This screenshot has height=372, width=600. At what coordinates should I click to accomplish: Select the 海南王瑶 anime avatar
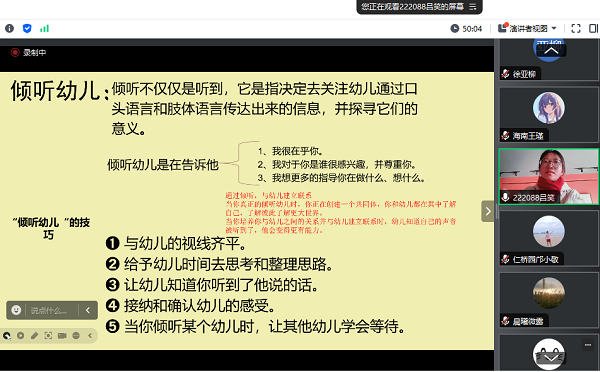pos(549,108)
